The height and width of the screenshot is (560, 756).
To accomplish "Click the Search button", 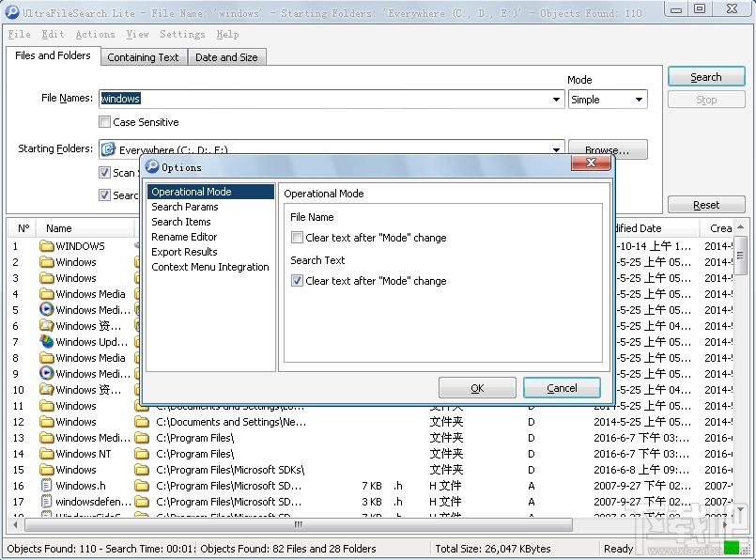I will tap(706, 77).
